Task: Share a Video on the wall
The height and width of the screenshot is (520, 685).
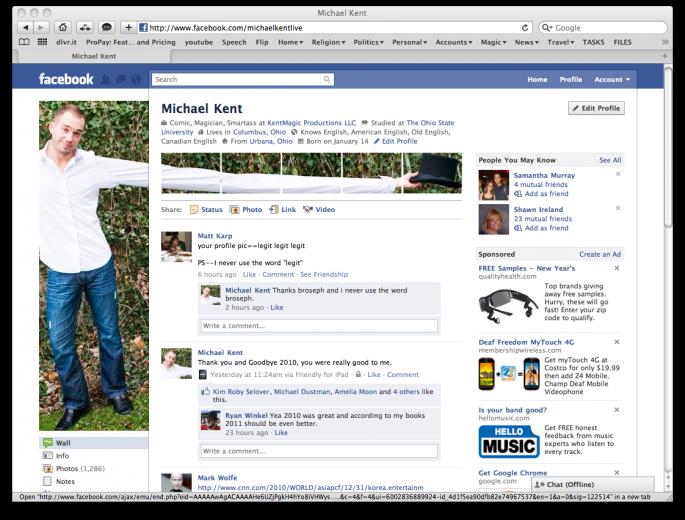Action: coord(319,210)
